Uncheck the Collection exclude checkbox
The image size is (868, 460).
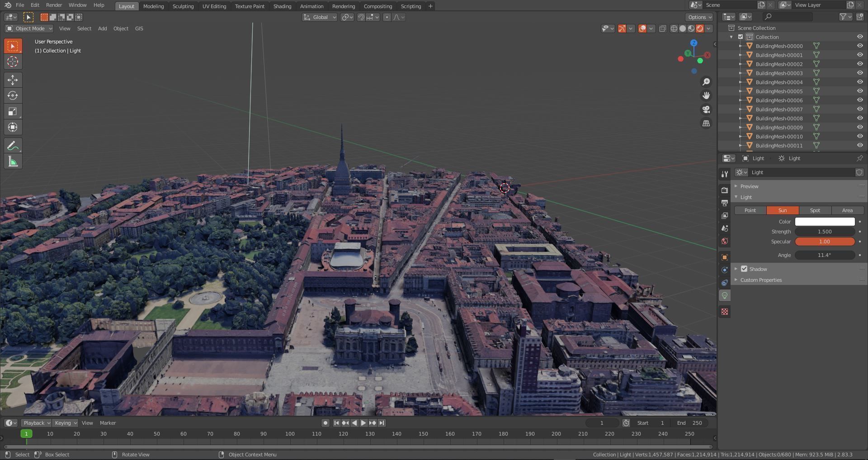click(741, 37)
